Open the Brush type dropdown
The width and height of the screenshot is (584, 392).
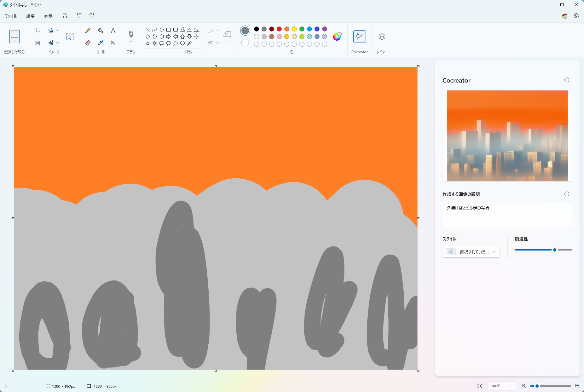pyautogui.click(x=131, y=42)
